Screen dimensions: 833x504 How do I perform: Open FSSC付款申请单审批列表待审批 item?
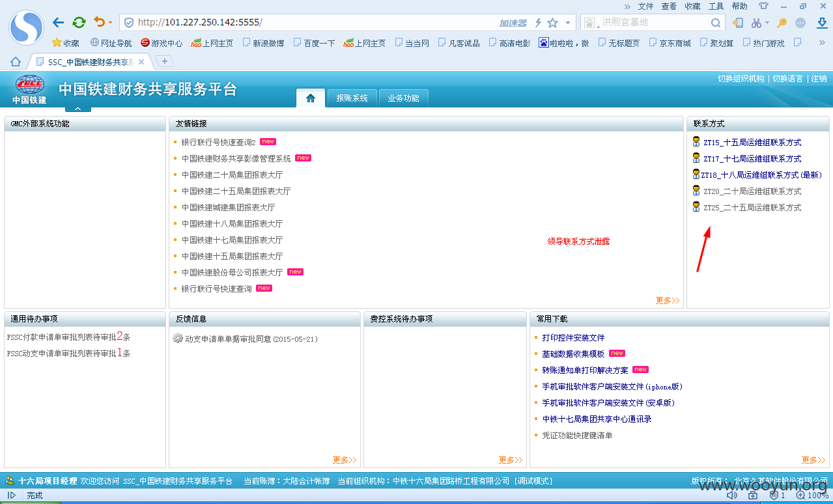(68, 337)
